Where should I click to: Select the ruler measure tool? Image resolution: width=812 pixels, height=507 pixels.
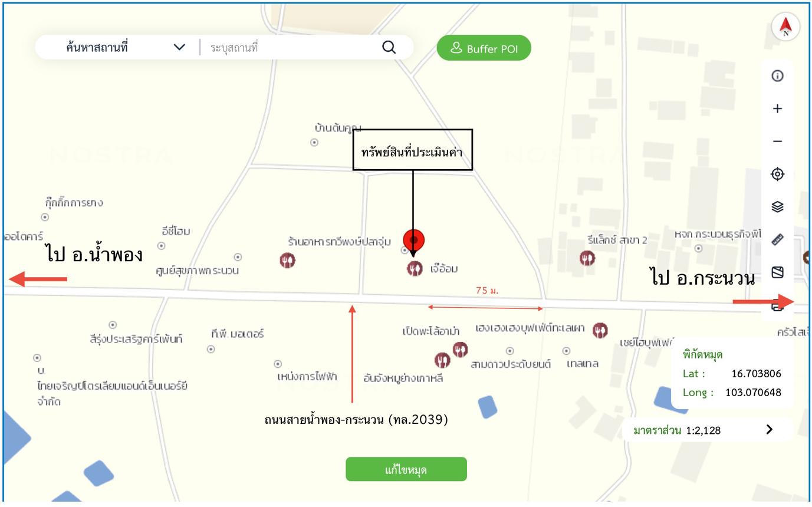(777, 240)
